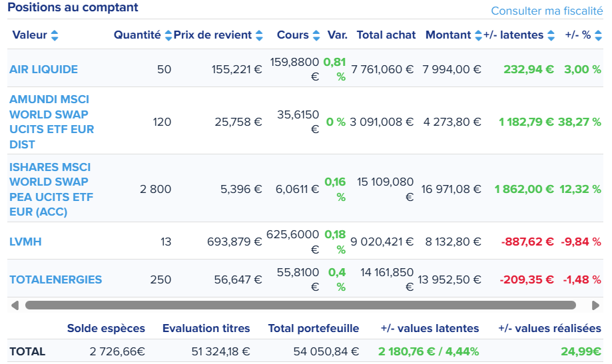Click the horizontal table scrollbar
The height and width of the screenshot is (364, 612).
tap(300, 305)
